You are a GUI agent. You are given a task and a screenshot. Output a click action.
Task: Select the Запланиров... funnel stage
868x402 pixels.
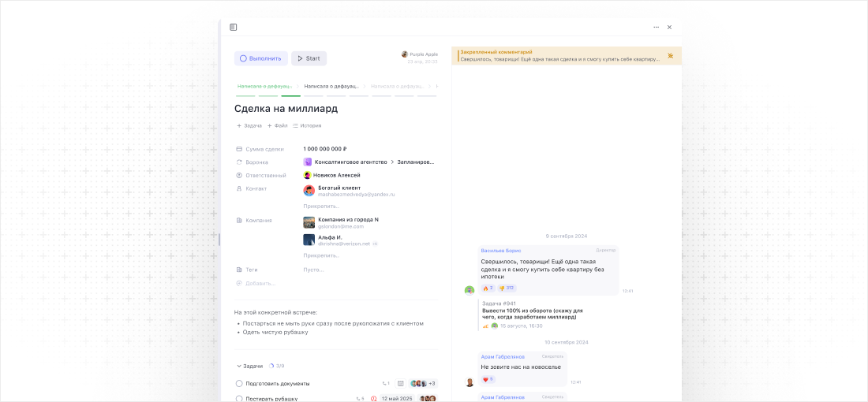tap(416, 162)
